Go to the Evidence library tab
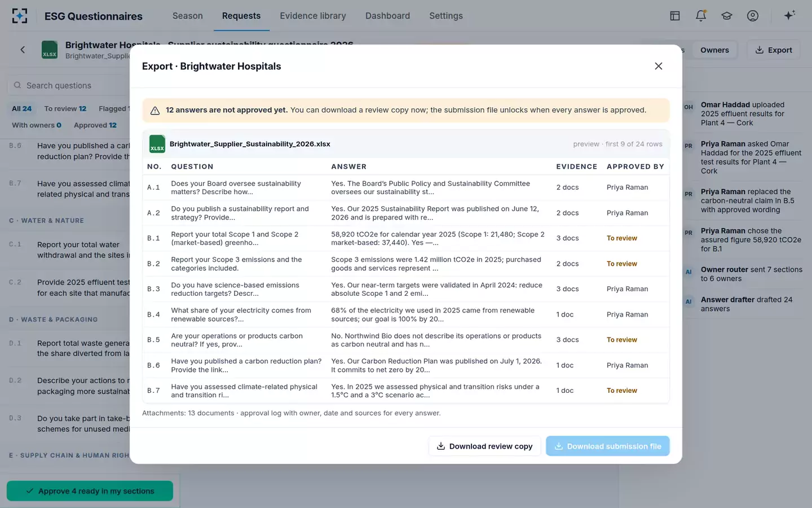812x508 pixels. (313, 16)
